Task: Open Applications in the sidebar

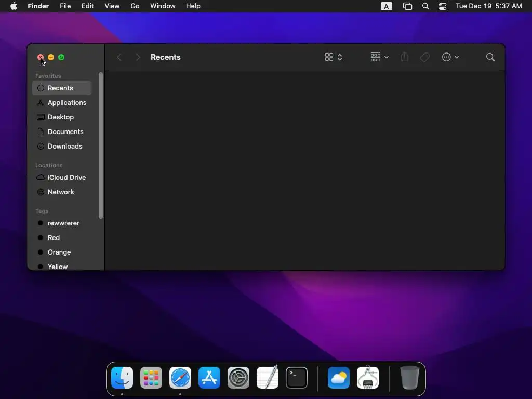Action: pyautogui.click(x=62, y=102)
